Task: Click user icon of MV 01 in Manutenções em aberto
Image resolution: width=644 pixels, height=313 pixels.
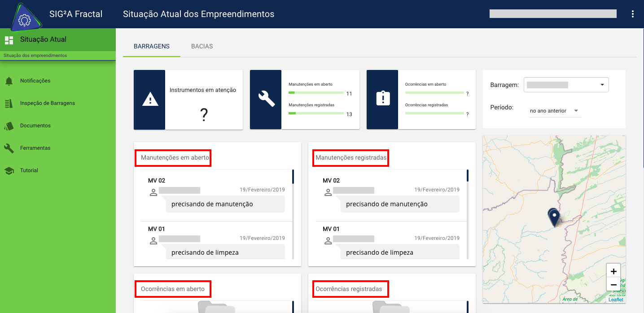Action: click(x=153, y=241)
